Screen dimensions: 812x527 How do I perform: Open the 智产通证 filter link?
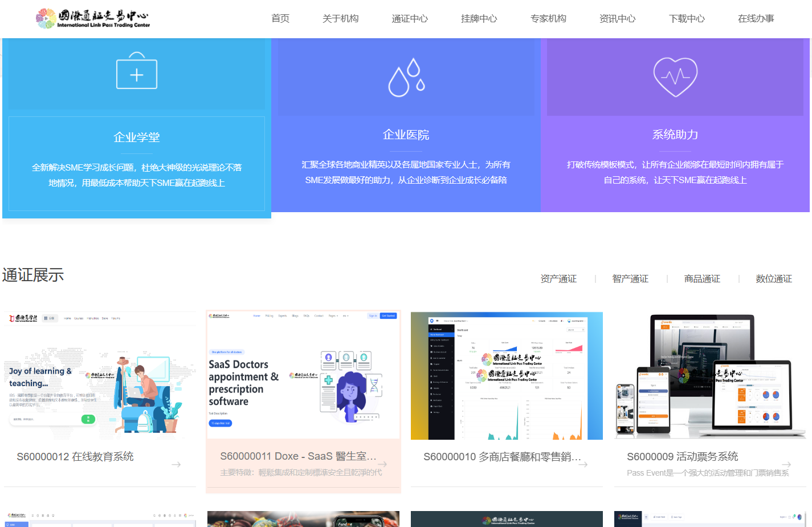point(630,279)
